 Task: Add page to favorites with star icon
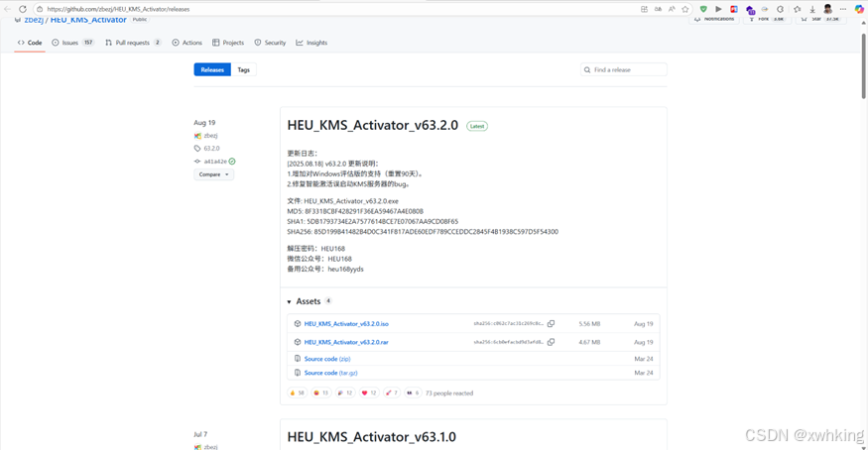685,9
